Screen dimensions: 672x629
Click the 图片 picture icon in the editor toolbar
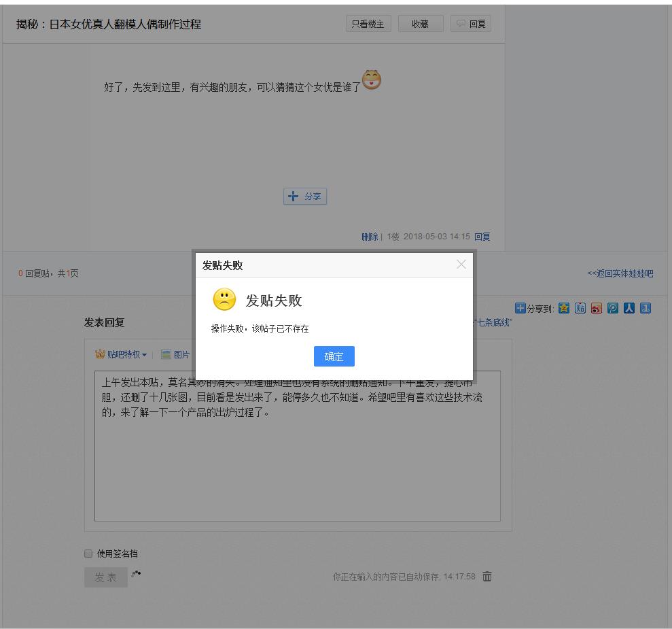coord(166,354)
